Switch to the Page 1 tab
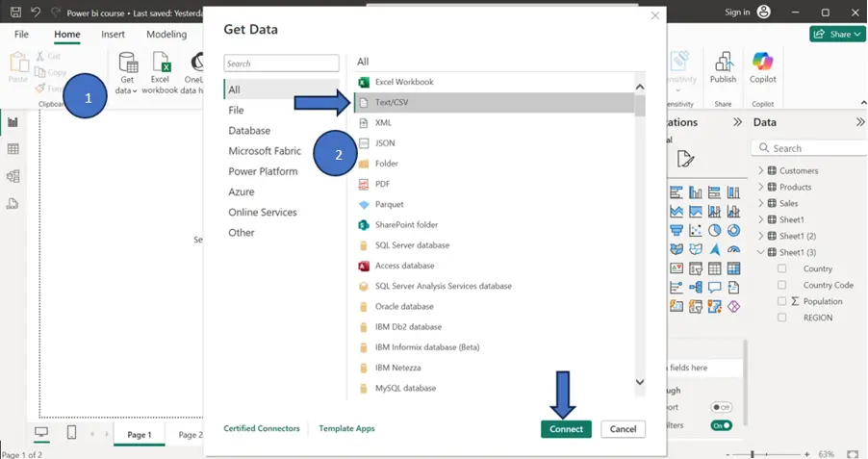 pyautogui.click(x=140, y=435)
